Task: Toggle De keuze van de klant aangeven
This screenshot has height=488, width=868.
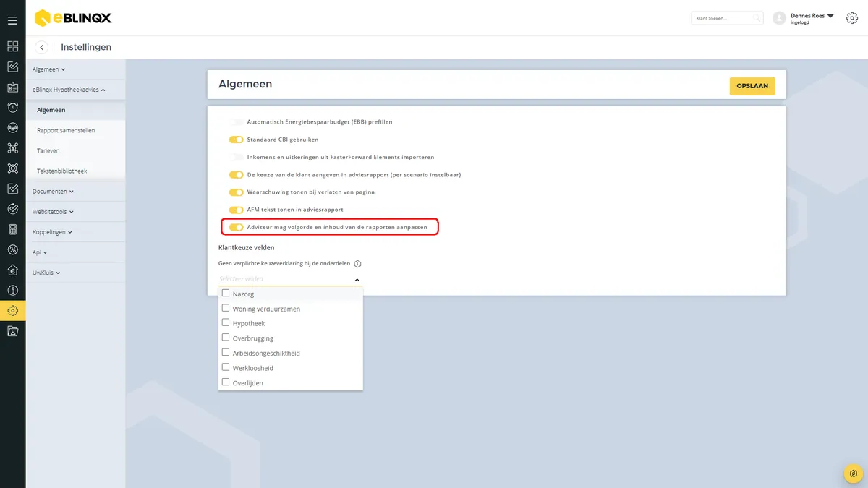Action: pos(236,175)
